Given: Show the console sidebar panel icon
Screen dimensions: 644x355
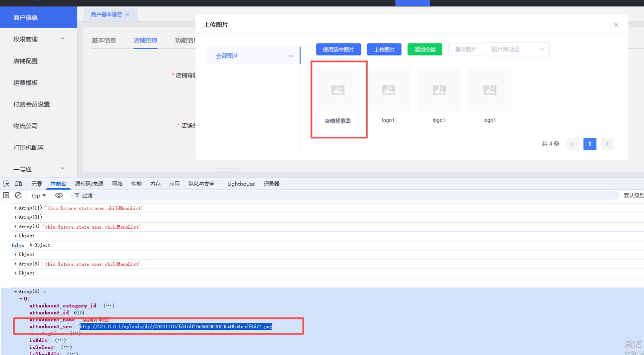Looking at the screenshot, I should (x=6, y=195).
